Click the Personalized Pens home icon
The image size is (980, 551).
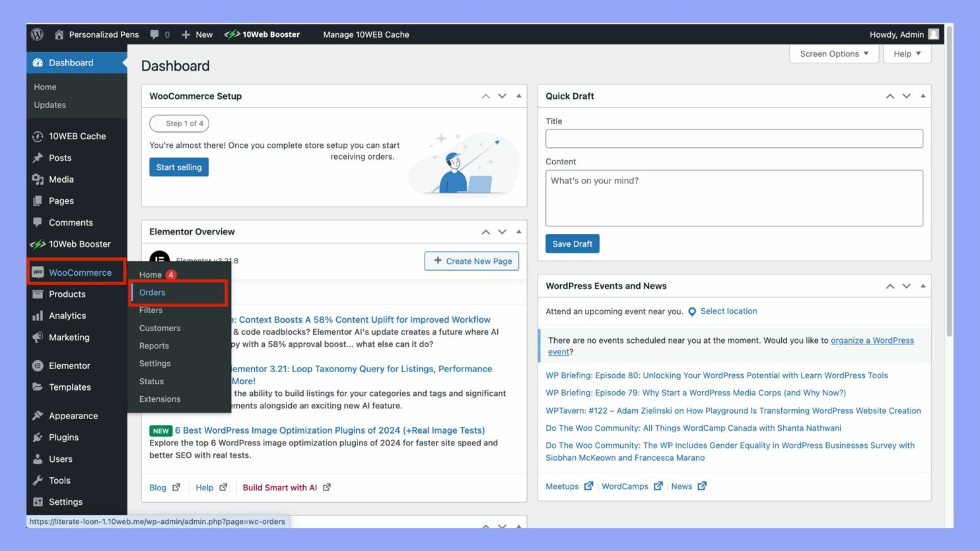coord(59,34)
